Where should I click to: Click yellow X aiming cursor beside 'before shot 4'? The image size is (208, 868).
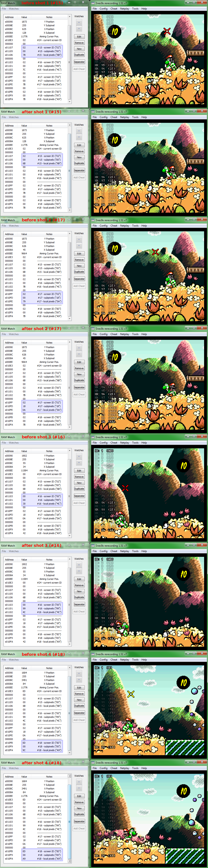(x=131, y=694)
